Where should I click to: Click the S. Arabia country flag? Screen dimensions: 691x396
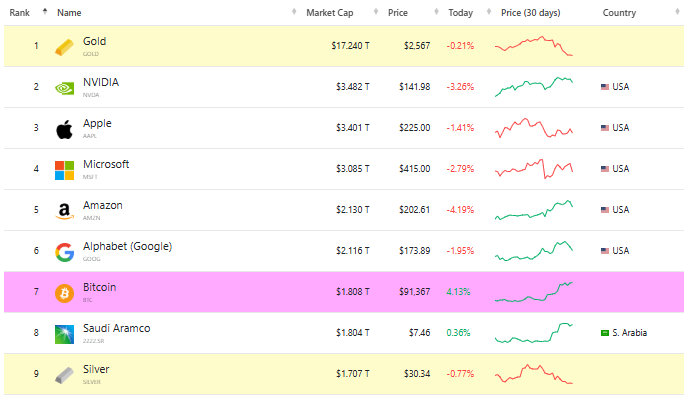pyautogui.click(x=605, y=333)
